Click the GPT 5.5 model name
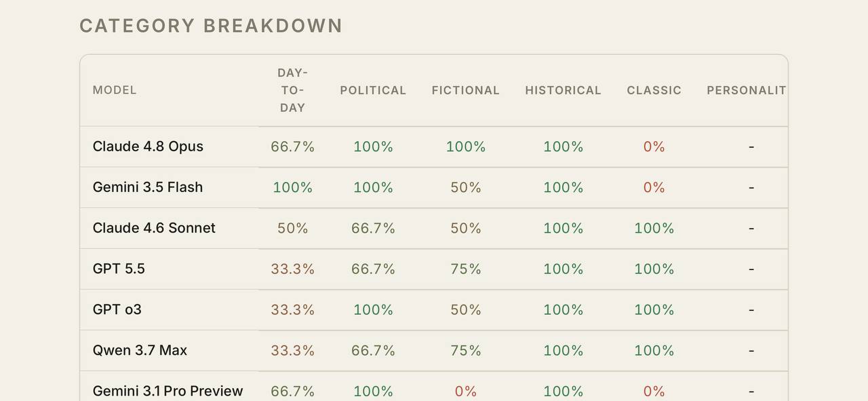 (x=119, y=269)
